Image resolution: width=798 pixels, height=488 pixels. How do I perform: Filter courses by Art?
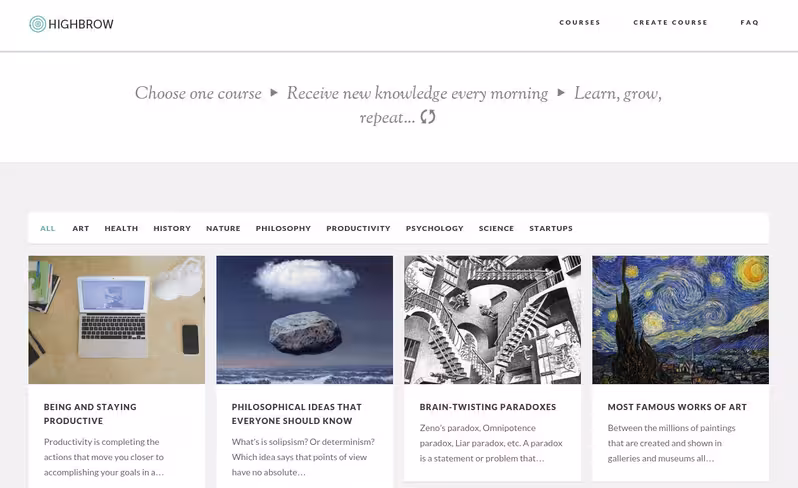(x=80, y=228)
